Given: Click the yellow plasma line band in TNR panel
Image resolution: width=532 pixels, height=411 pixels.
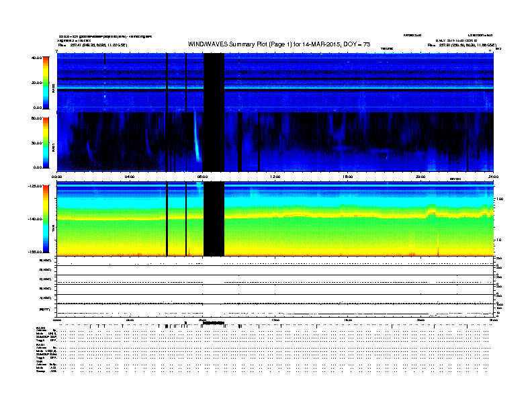Looking at the screenshot, I should click(275, 217).
